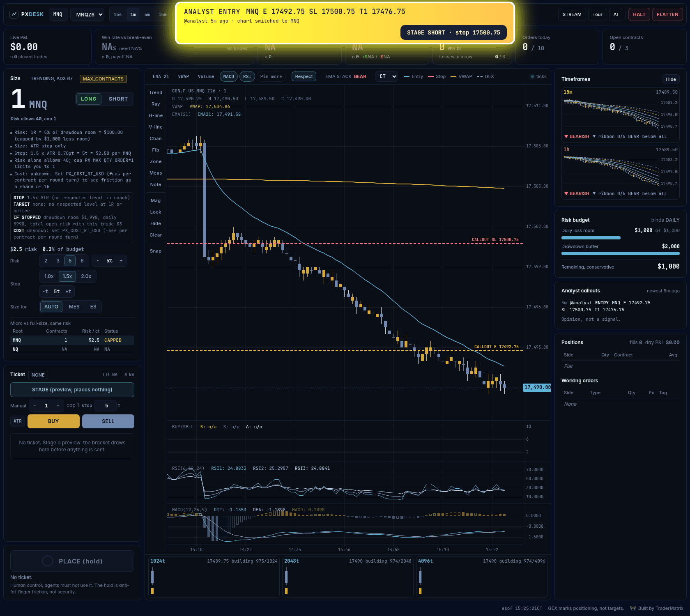
Task: Toggle the RSI indicator pill
Action: pyautogui.click(x=247, y=76)
